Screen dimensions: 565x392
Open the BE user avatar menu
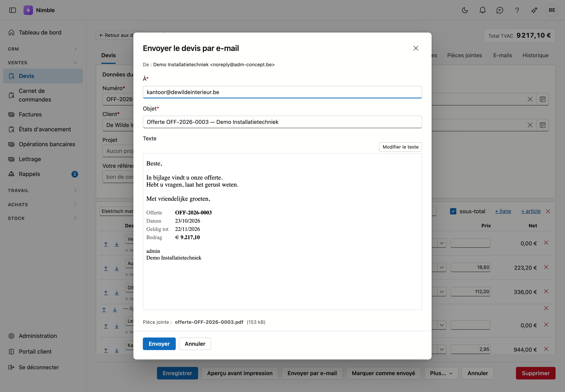click(552, 10)
